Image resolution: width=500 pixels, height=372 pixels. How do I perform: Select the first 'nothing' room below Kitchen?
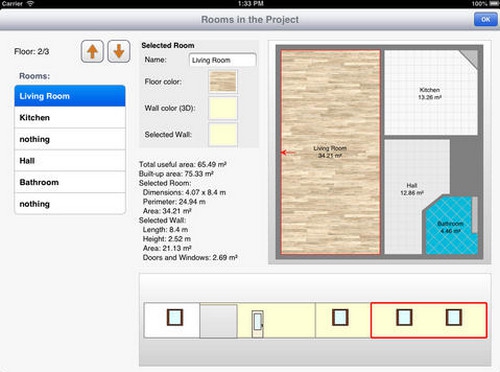pyautogui.click(x=70, y=139)
